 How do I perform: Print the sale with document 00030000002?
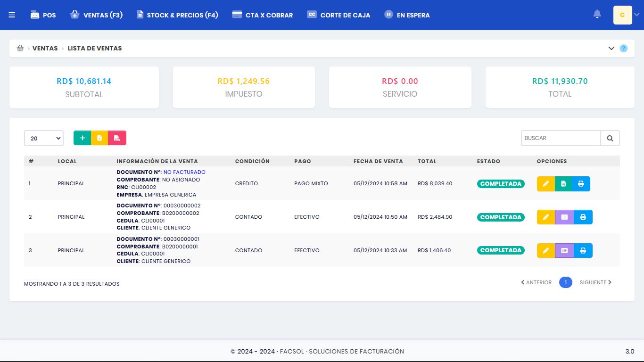click(583, 217)
